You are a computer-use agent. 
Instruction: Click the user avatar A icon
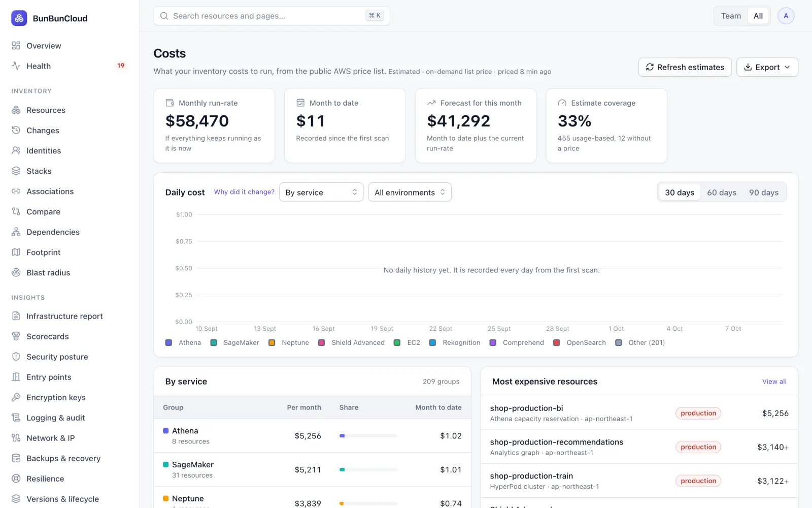786,16
